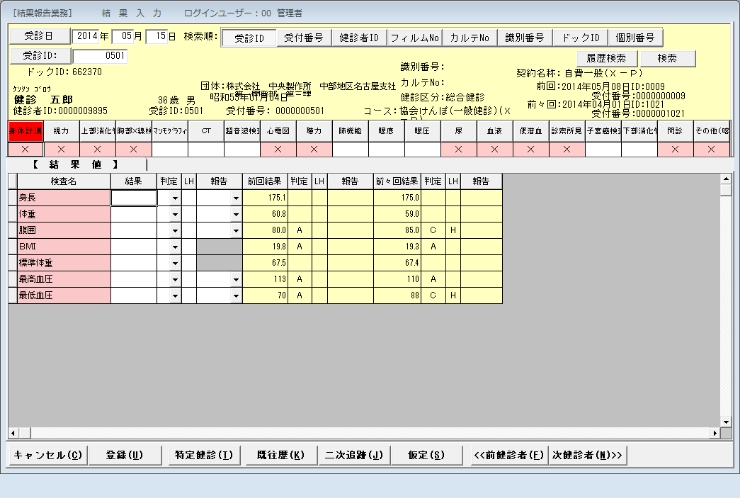Image resolution: width=740 pixels, height=498 pixels.
Task: Sort search by 受付番号
Action: coord(304,38)
